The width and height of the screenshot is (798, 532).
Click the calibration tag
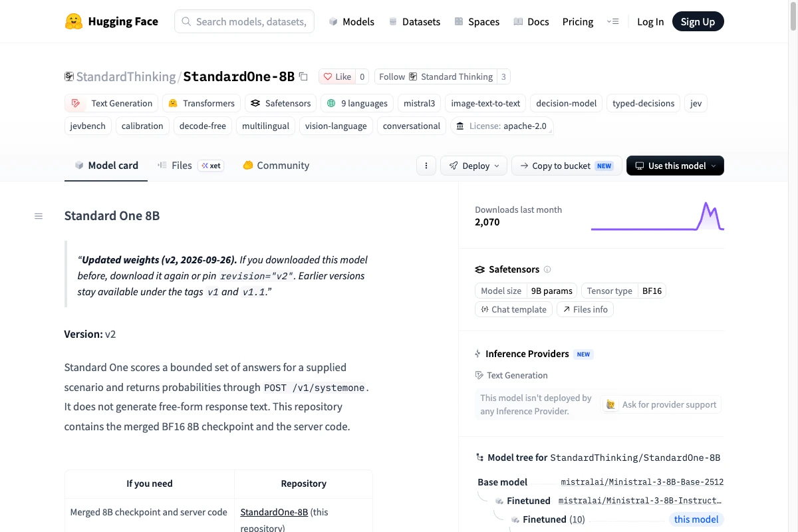coord(142,126)
